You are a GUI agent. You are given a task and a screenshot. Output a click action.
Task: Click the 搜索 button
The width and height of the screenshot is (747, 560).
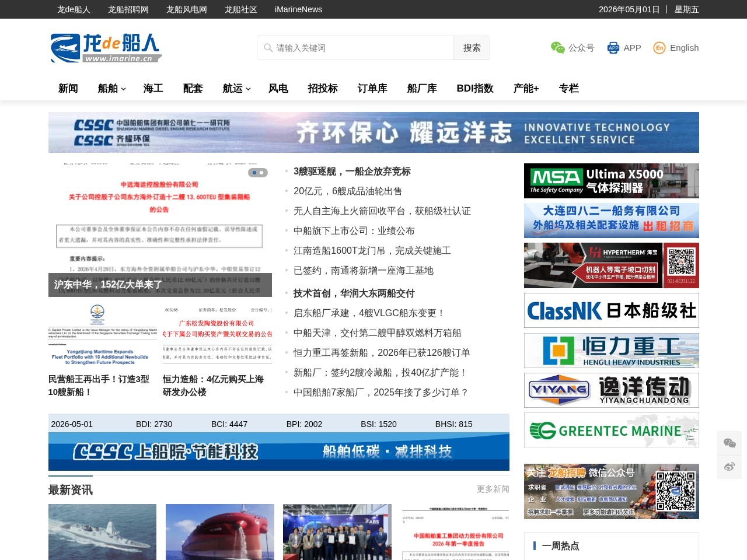click(x=472, y=48)
